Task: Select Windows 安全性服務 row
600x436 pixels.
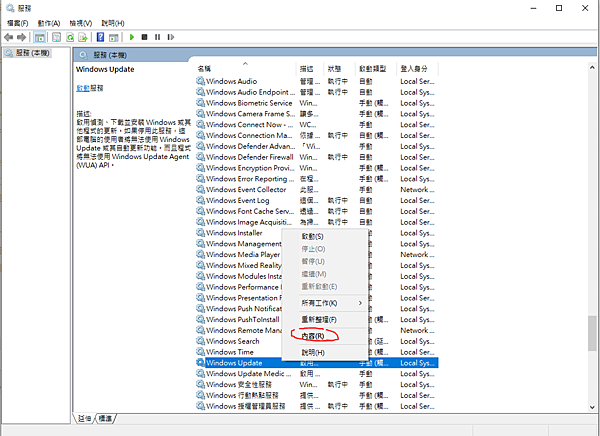Action: click(x=317, y=384)
